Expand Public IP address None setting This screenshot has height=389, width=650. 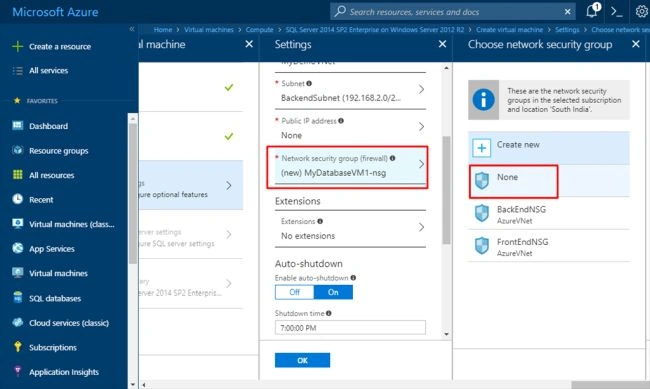coord(350,128)
